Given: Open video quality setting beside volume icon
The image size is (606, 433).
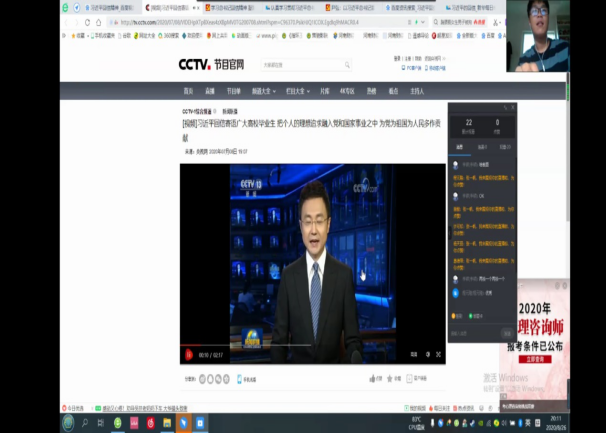Looking at the screenshot, I should (414, 355).
